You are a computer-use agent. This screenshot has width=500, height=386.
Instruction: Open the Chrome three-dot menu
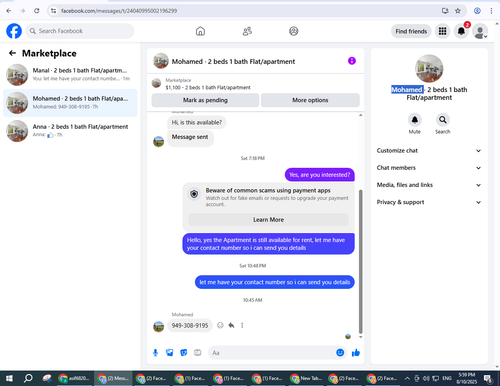tap(491, 11)
